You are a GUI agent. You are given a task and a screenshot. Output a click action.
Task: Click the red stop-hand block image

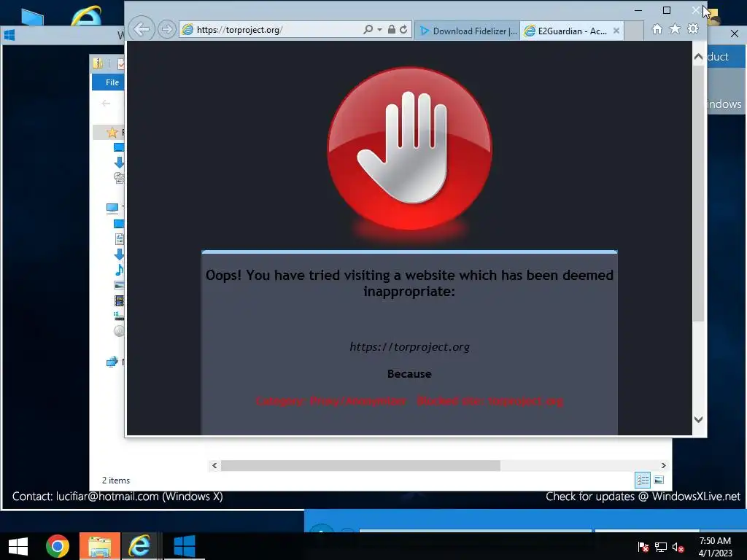(x=410, y=149)
